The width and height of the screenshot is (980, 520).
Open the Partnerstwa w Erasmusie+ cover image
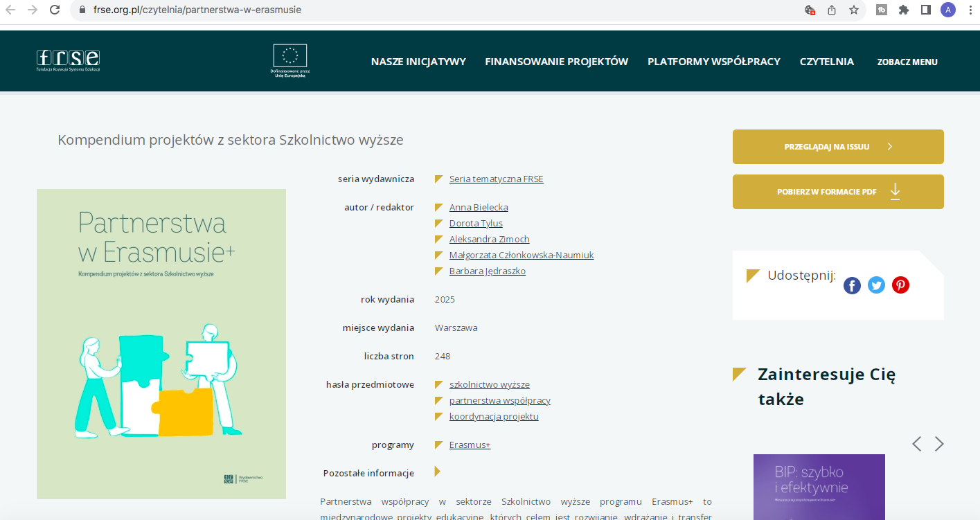[x=161, y=343]
